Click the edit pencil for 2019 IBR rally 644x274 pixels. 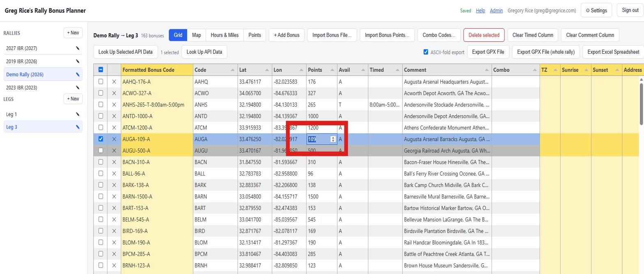tap(78, 62)
